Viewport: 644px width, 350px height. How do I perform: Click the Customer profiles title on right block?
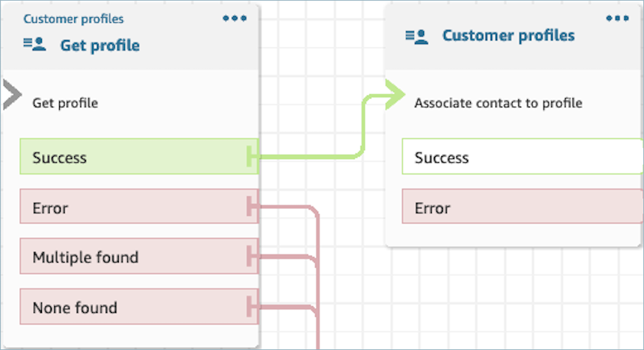pyautogui.click(x=508, y=36)
